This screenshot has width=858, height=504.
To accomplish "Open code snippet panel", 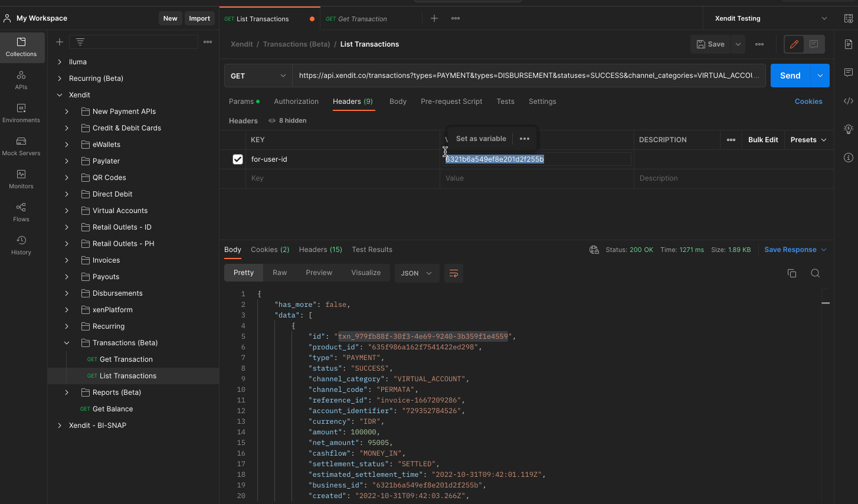I will click(x=849, y=101).
